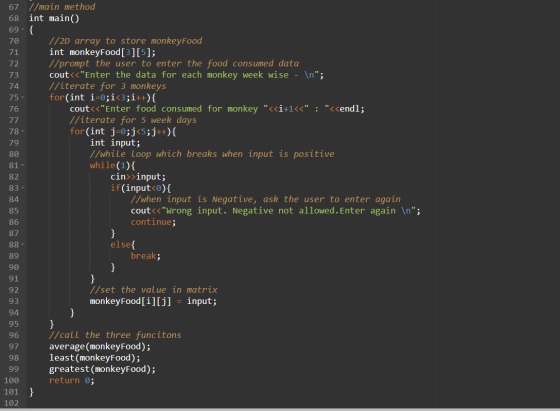Click line number 67 in the gutter
Screen dimensions: 560x411
[x=14, y=7]
